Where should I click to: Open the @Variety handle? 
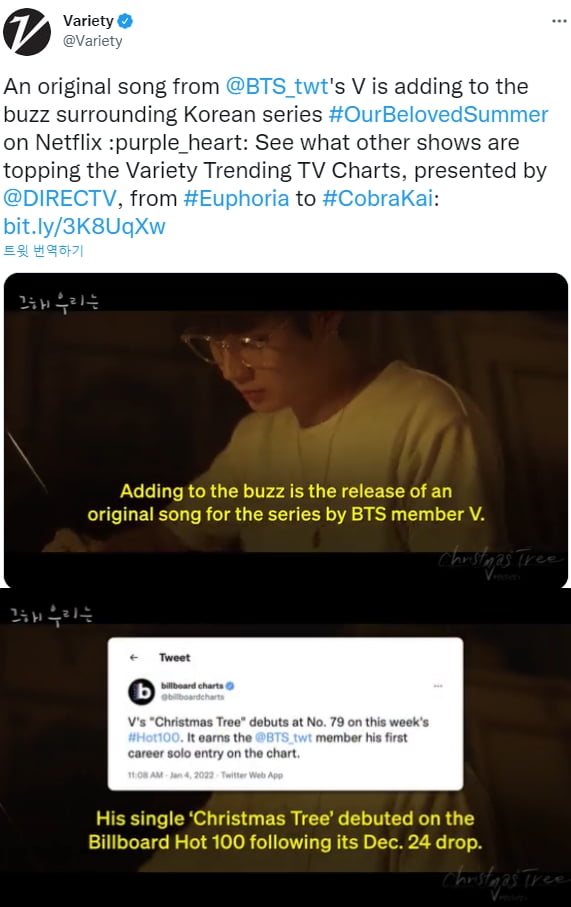[x=93, y=41]
